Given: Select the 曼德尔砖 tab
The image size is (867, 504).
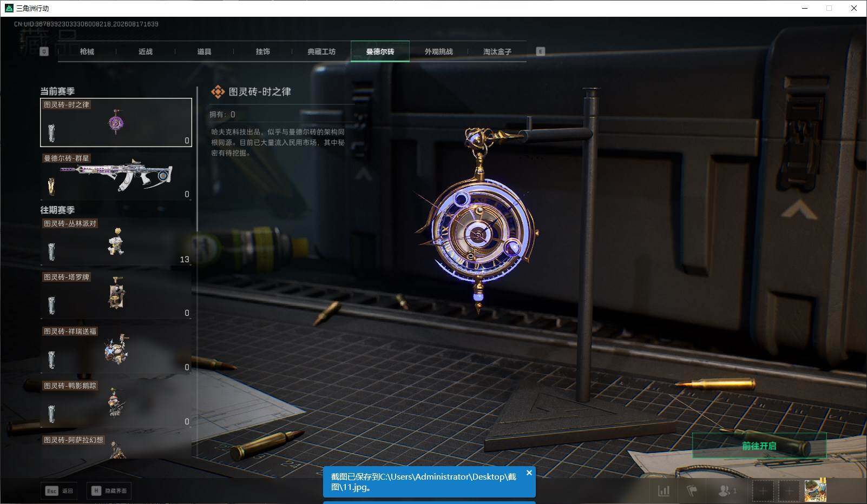Looking at the screenshot, I should click(x=380, y=51).
